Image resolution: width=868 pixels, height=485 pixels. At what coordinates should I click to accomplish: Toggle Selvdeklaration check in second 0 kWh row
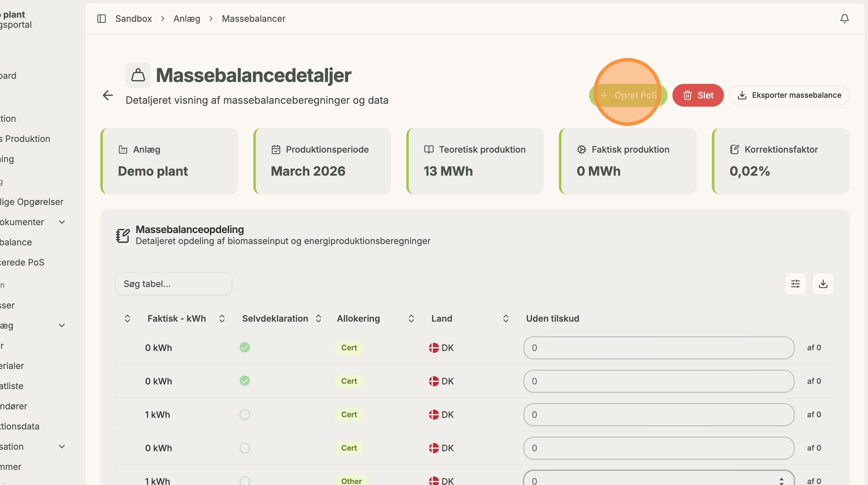tap(245, 381)
